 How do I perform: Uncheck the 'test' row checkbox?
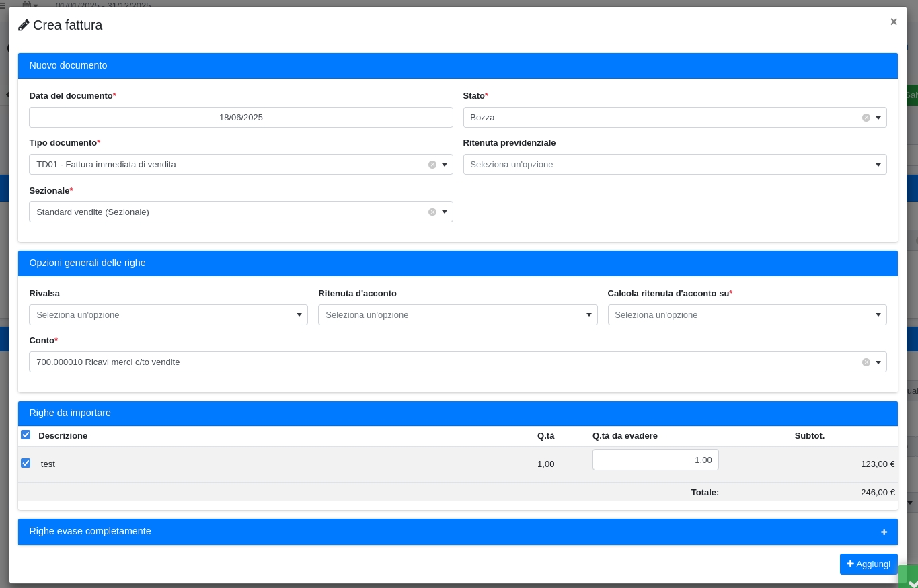[x=26, y=463]
